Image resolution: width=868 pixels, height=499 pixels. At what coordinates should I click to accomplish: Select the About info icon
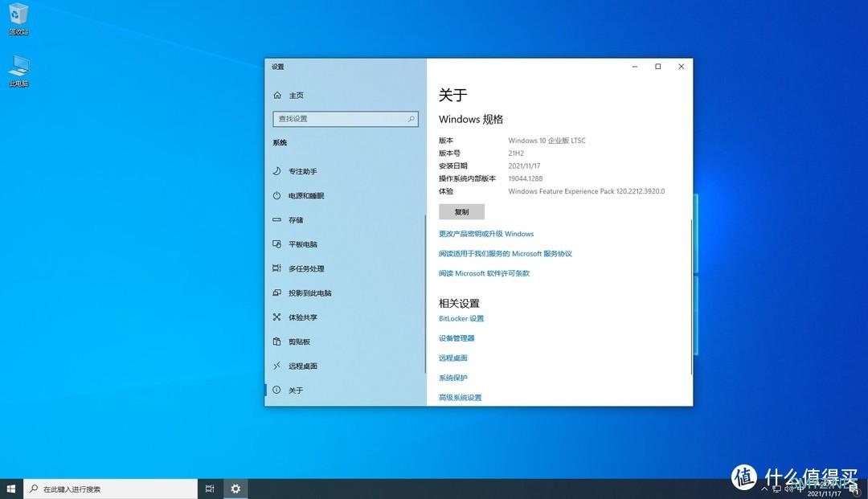(x=276, y=390)
